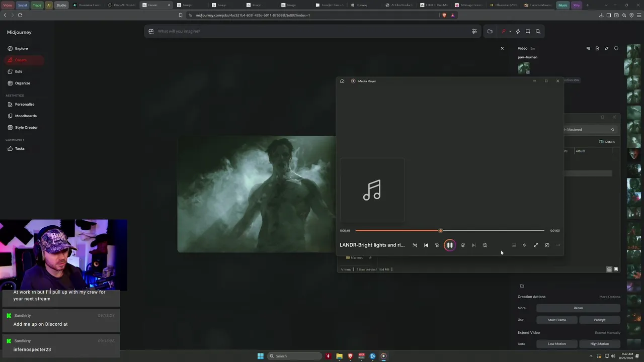Image resolution: width=644 pixels, height=362 pixels.
Task: Open the Windows Start menu
Action: pos(261,356)
